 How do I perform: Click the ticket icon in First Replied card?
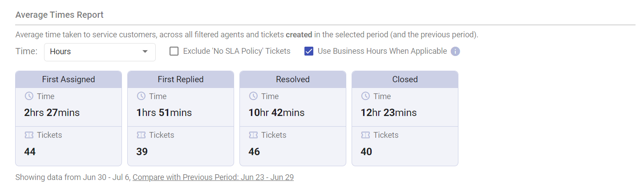[141, 135]
